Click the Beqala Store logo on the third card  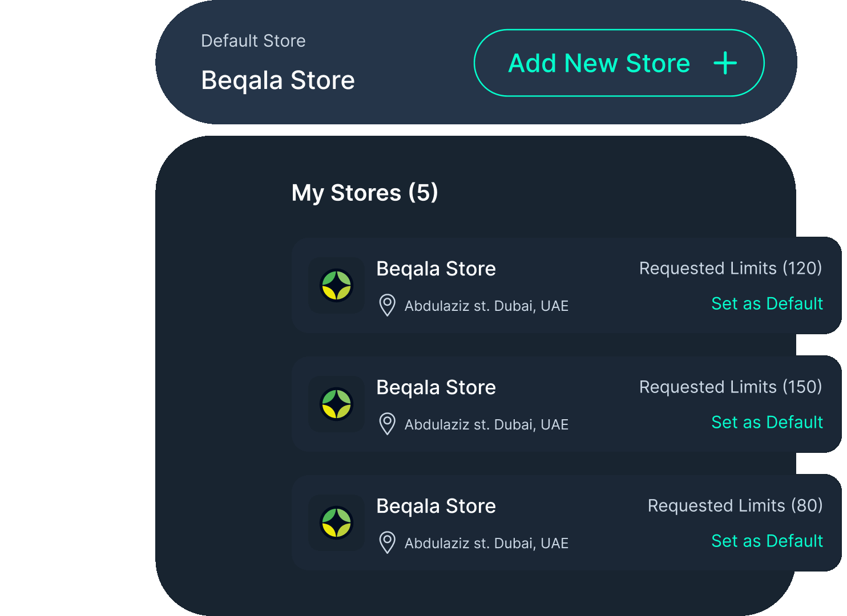(x=336, y=523)
